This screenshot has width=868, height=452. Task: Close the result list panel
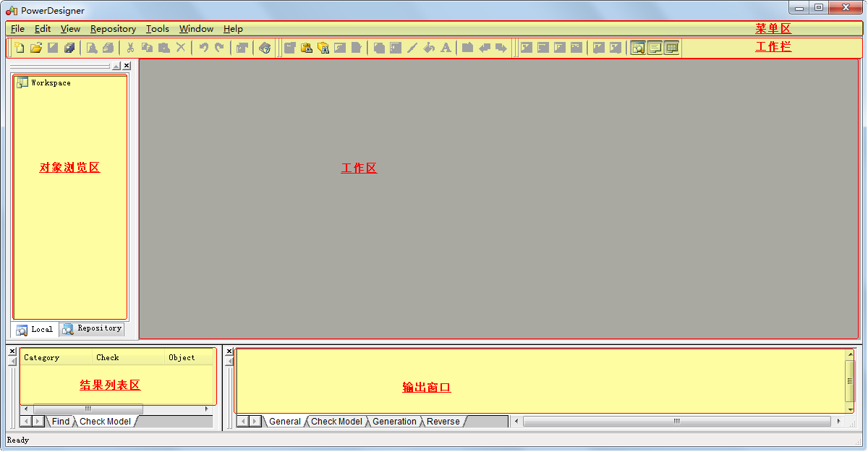click(x=12, y=352)
